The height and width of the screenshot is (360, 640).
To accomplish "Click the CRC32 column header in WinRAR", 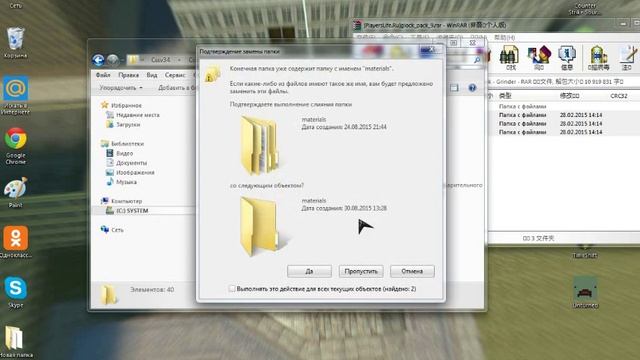I will click(x=618, y=96).
